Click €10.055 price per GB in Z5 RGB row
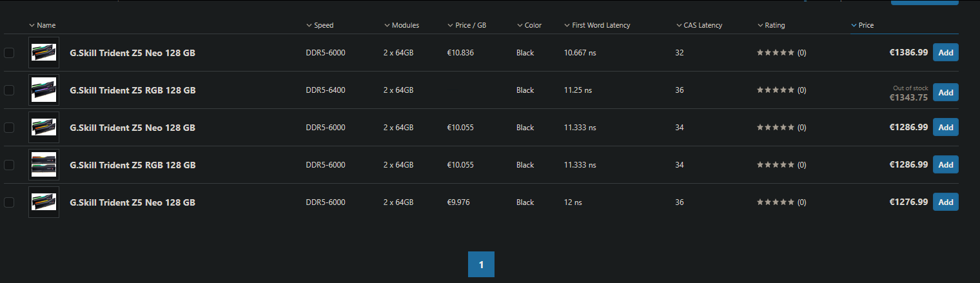This screenshot has height=283, width=980. (460, 165)
